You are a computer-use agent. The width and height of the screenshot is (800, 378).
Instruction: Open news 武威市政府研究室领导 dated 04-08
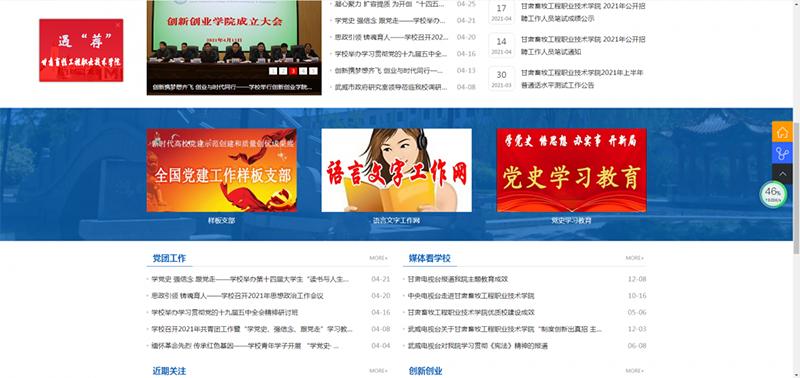point(391,87)
